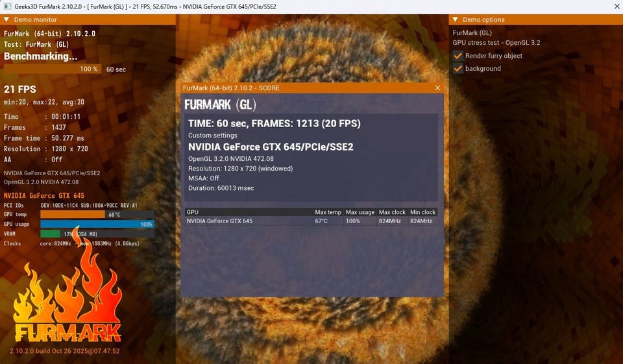Click the min:20, max:22, avg:20 stats
The height and width of the screenshot is (364, 623).
coord(44,102)
